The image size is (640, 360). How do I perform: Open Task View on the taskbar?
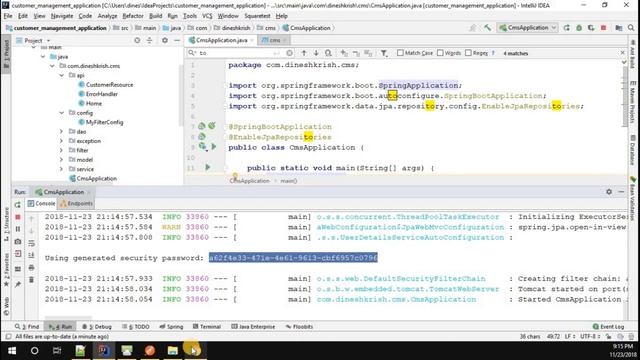coord(57,351)
